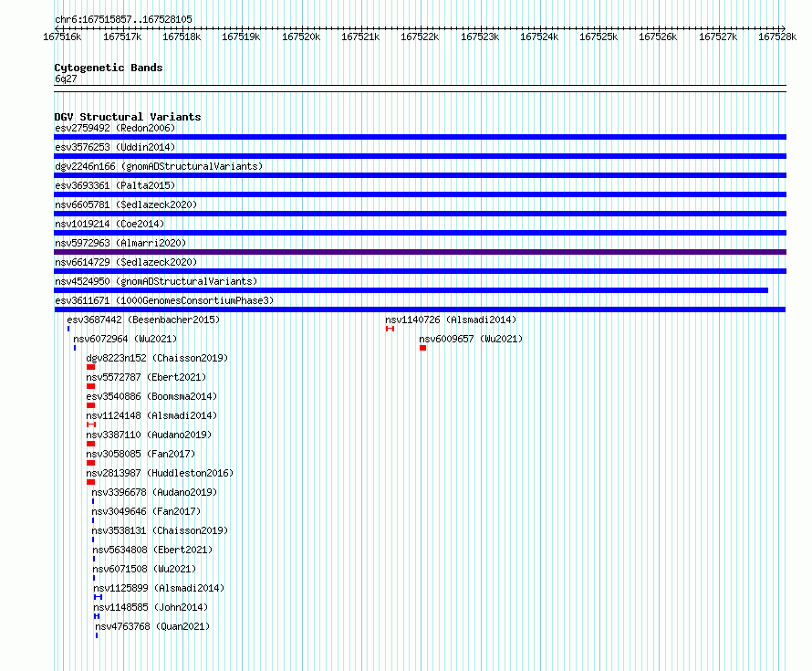Screen dimensions: 812x671
Task: Click the Cytogenetic Bands track title
Action: [109, 68]
